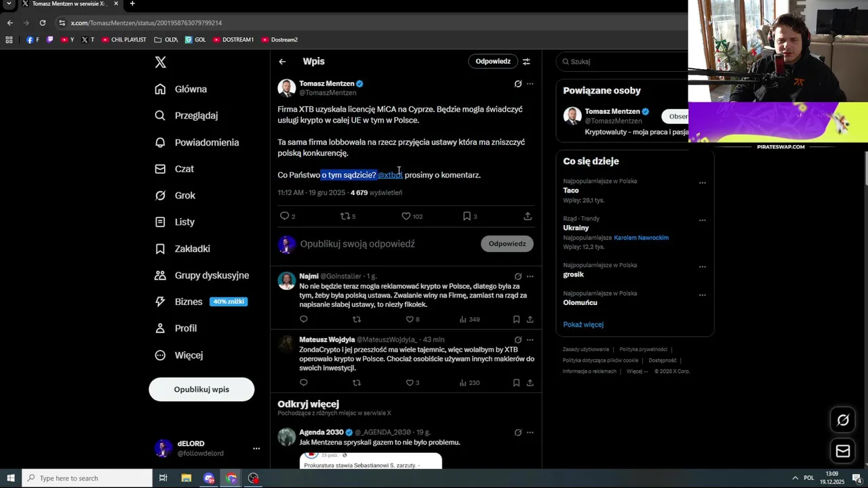Open Karolem Nawrockim trend link
Screen dimensions: 868x488
tap(642, 238)
